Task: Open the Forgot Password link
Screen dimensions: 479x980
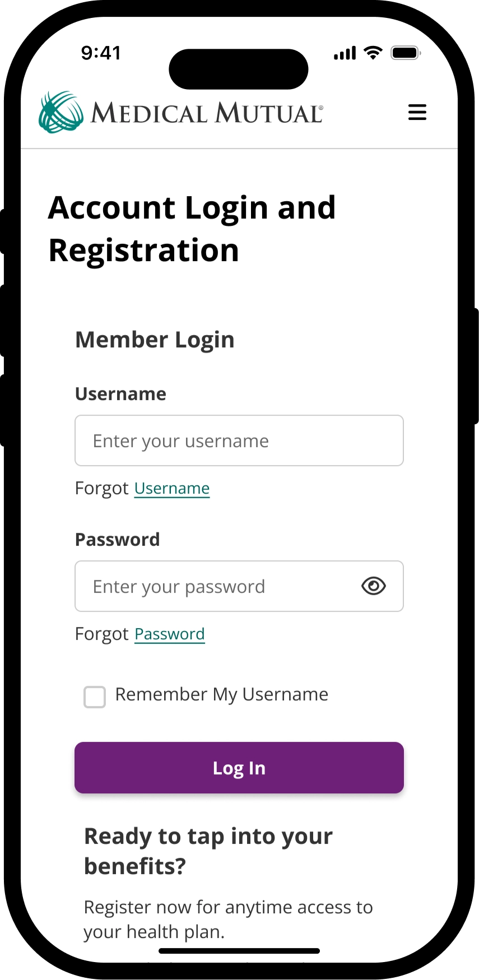Action: 170,634
